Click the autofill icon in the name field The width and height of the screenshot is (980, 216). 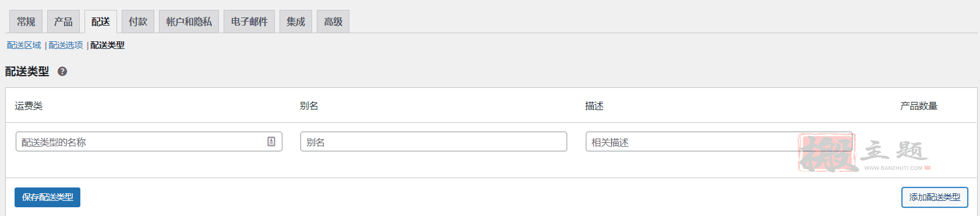[271, 141]
